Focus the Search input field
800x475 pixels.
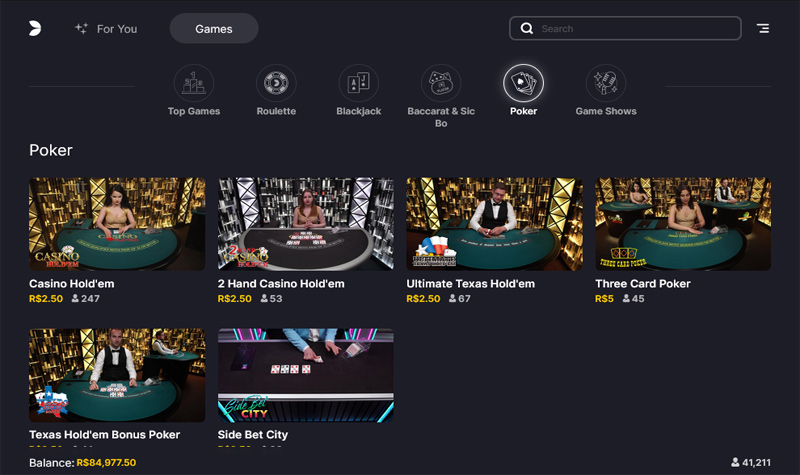625,29
